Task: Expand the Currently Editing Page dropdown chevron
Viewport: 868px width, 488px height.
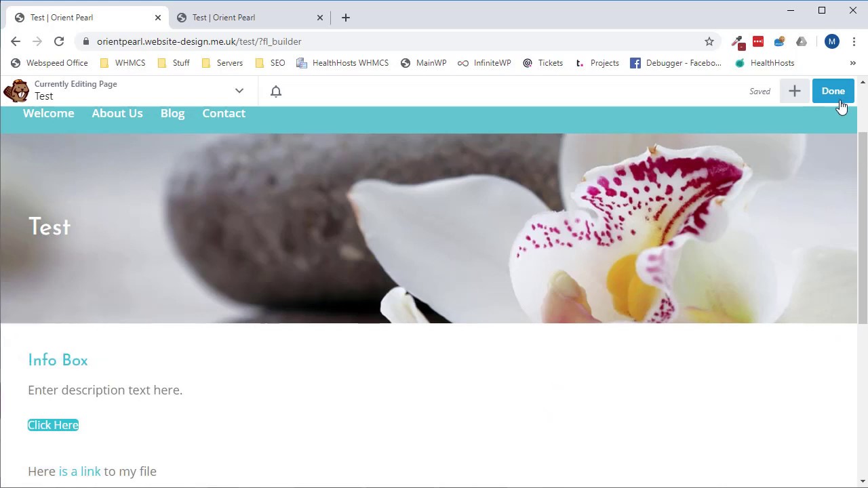Action: click(x=239, y=91)
